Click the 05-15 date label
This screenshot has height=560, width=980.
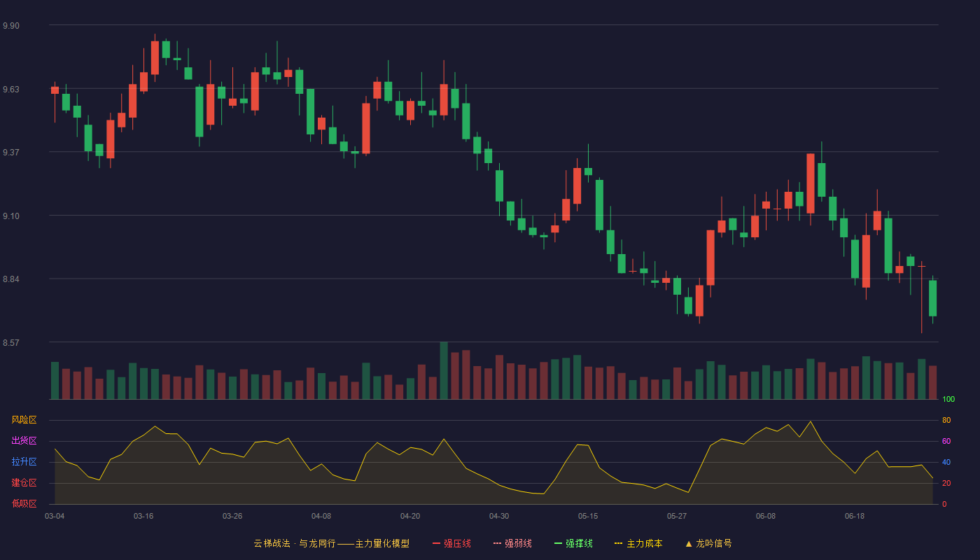point(588,516)
